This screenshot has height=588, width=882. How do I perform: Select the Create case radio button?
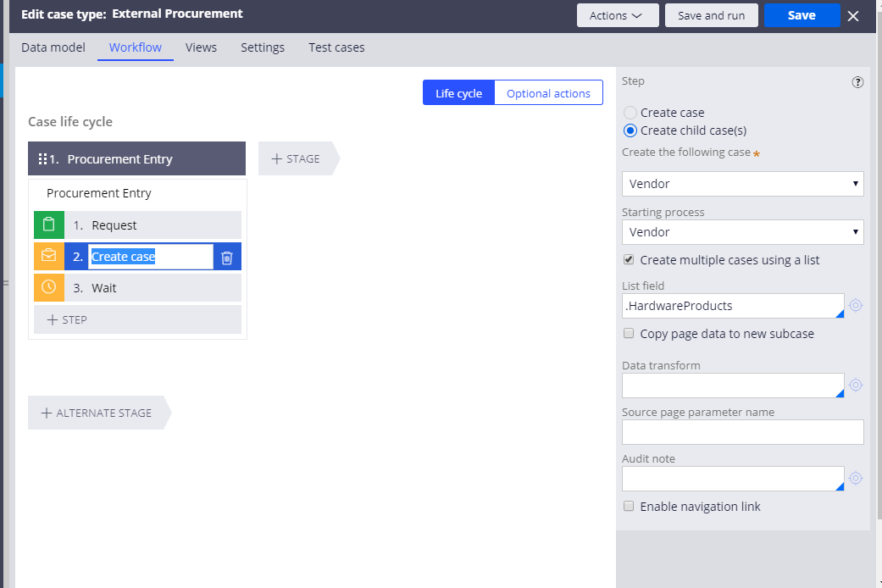[x=630, y=113]
